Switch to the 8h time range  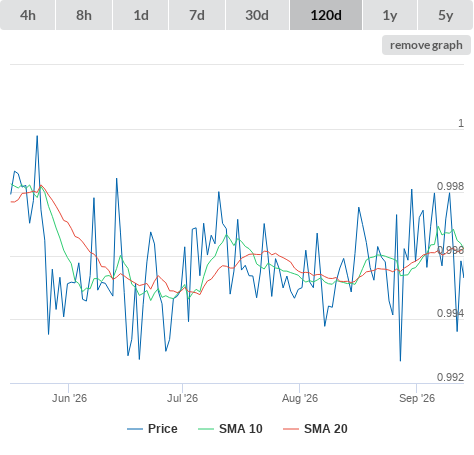coord(84,15)
